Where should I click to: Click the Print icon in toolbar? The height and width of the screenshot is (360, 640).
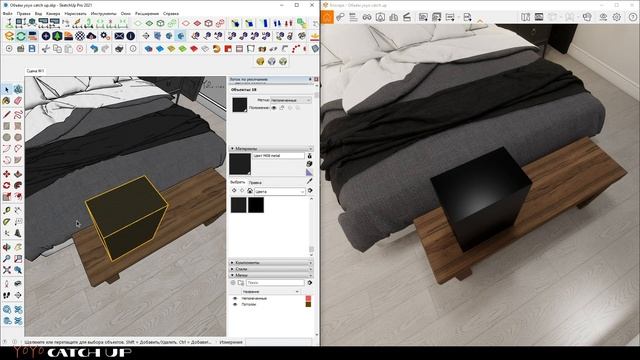(119, 49)
